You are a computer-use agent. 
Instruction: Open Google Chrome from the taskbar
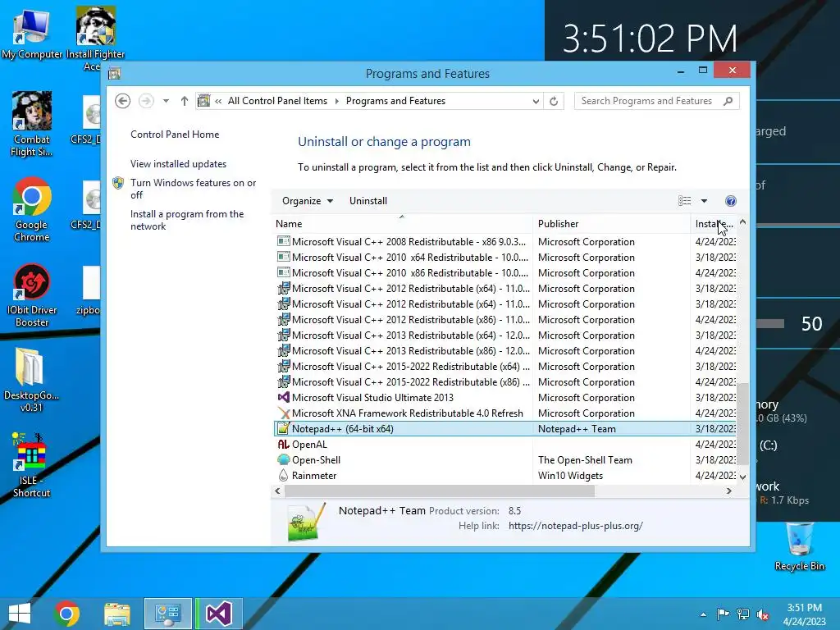[x=66, y=614]
